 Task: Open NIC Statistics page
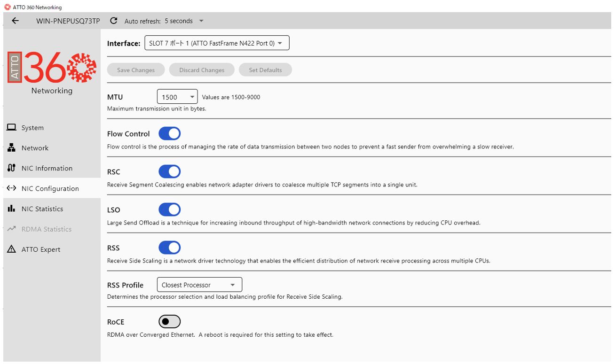click(52, 209)
